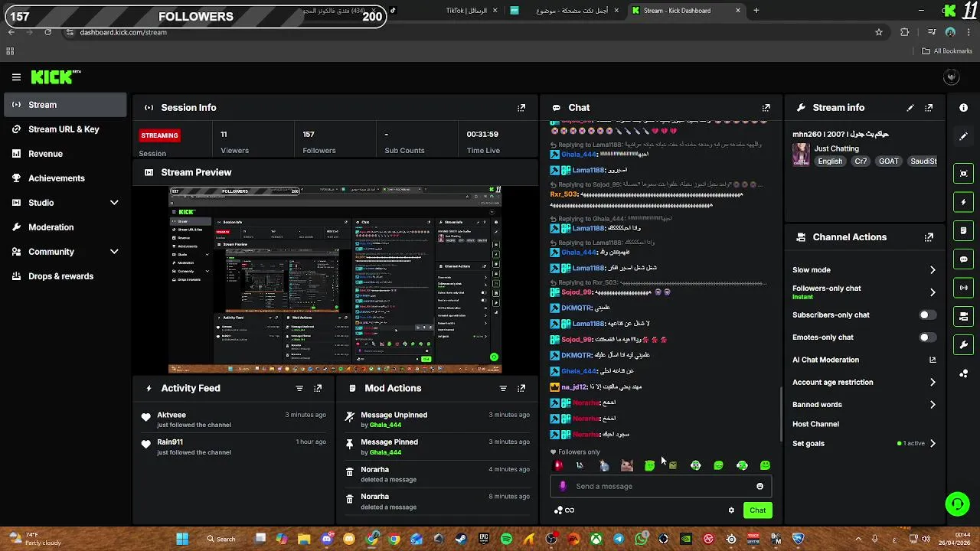
Task: Toggle Emotes-only chat switch
Action: tap(927, 337)
